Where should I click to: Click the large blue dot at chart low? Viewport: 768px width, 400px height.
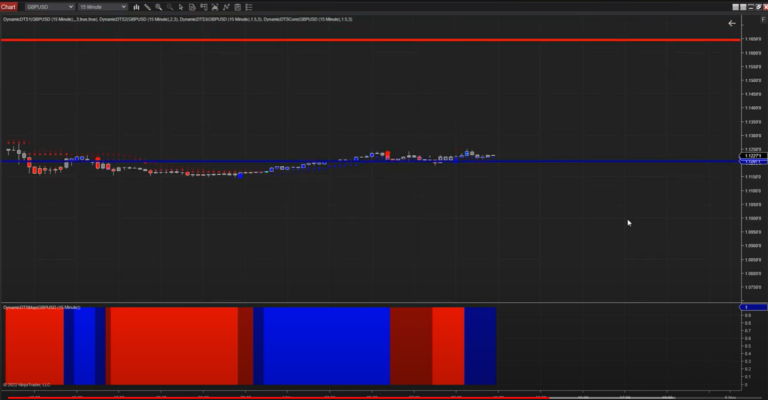click(x=240, y=175)
